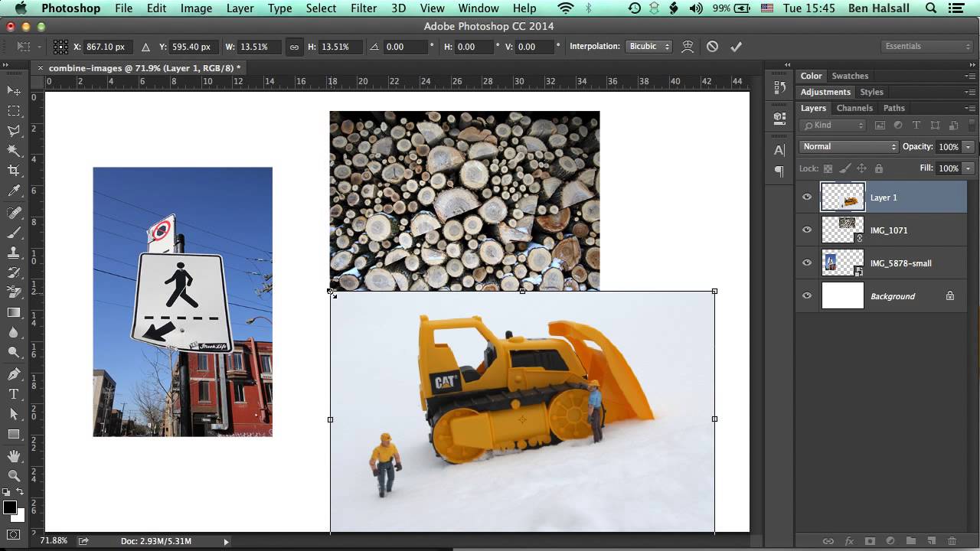Switch to the Channels tab
Screen dimensions: 980x551
pos(854,109)
